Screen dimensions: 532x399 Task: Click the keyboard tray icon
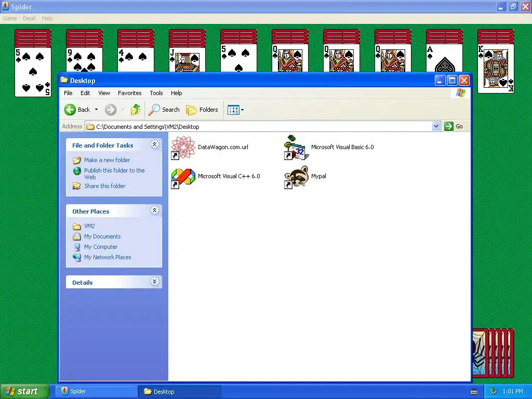tap(474, 392)
